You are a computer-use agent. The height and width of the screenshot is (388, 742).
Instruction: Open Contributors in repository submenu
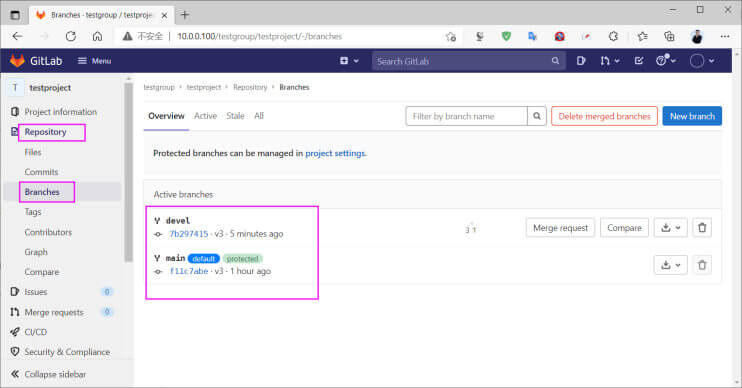click(48, 232)
